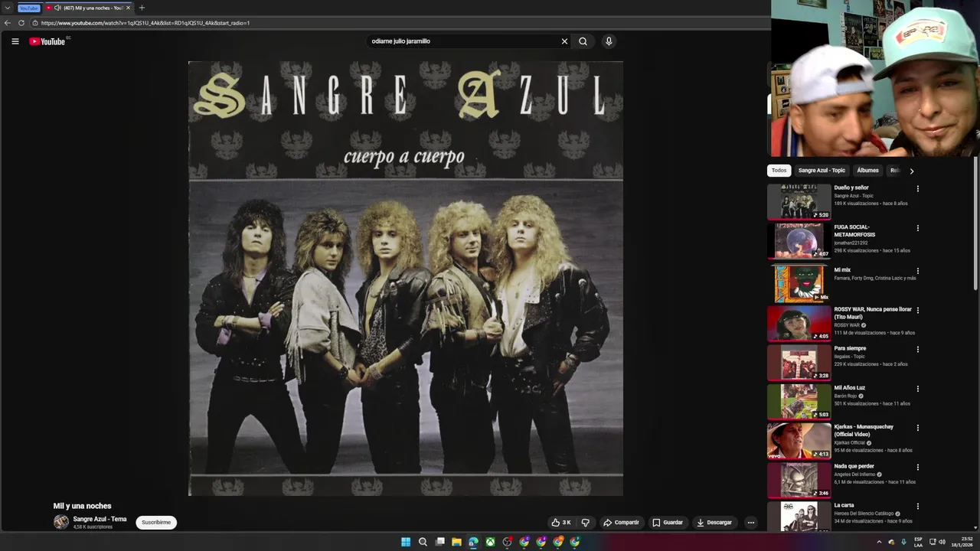
Task: Click the video player album cover
Action: (x=405, y=279)
